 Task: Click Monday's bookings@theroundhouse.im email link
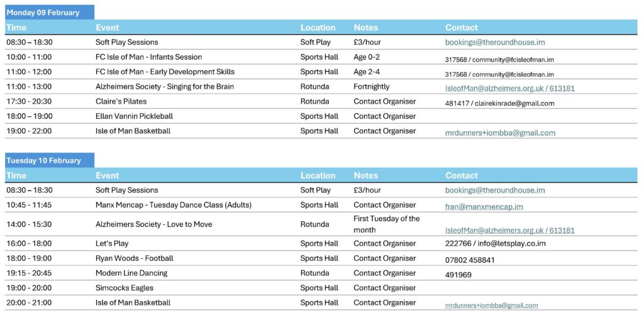point(494,43)
